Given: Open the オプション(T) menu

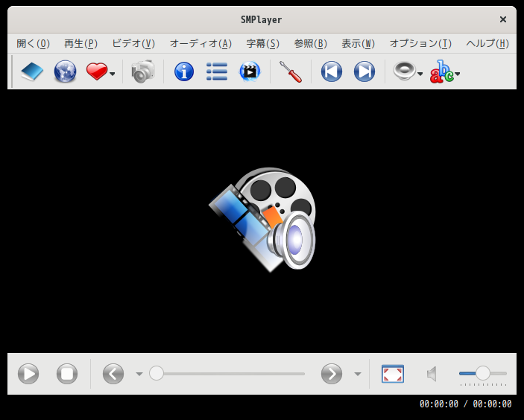Looking at the screenshot, I should [420, 43].
